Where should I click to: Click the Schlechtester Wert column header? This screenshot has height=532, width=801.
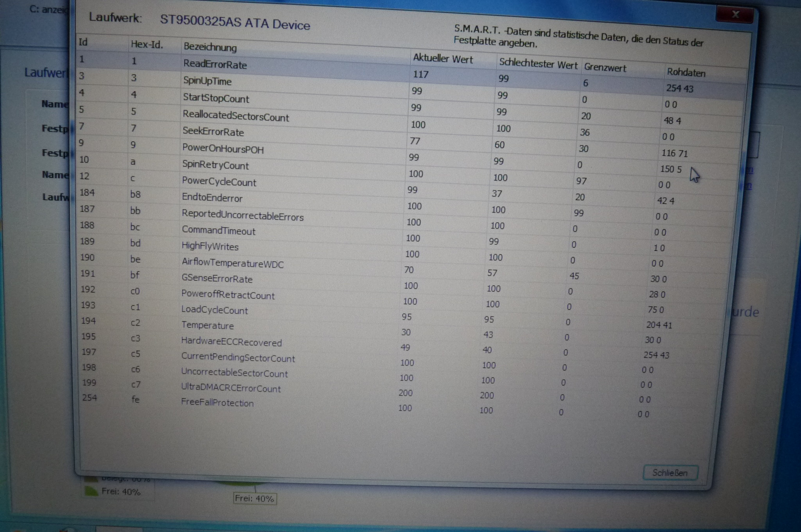point(538,64)
